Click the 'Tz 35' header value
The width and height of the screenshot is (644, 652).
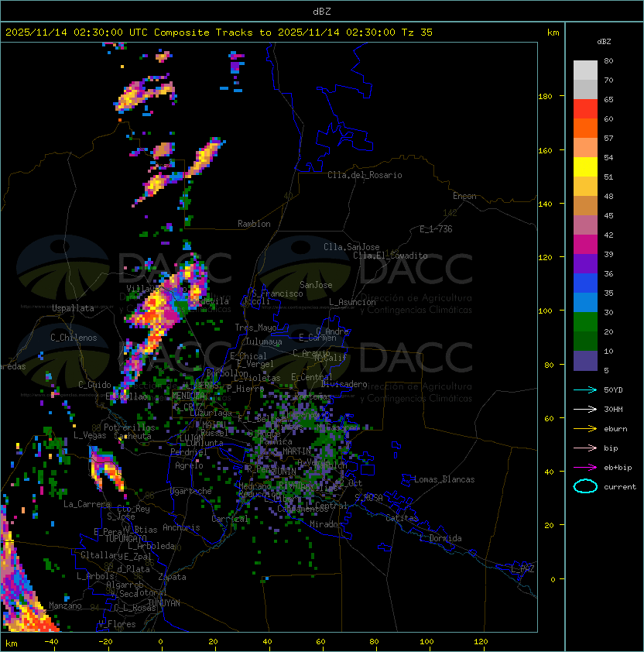click(x=417, y=32)
